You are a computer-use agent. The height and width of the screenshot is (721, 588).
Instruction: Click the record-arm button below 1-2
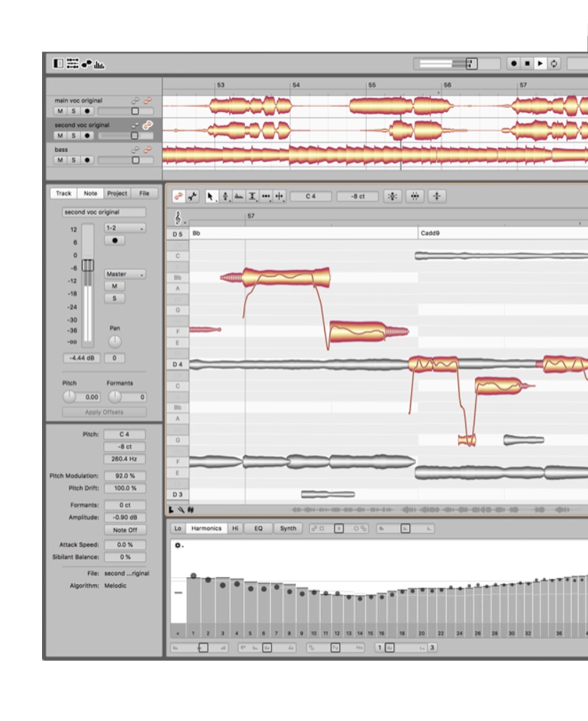coord(114,240)
